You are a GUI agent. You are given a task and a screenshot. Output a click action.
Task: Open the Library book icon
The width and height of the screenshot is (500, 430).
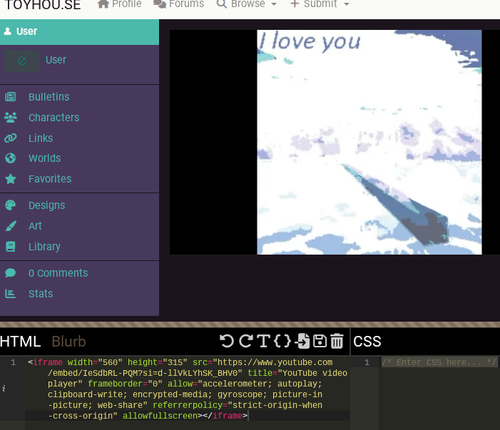click(10, 247)
